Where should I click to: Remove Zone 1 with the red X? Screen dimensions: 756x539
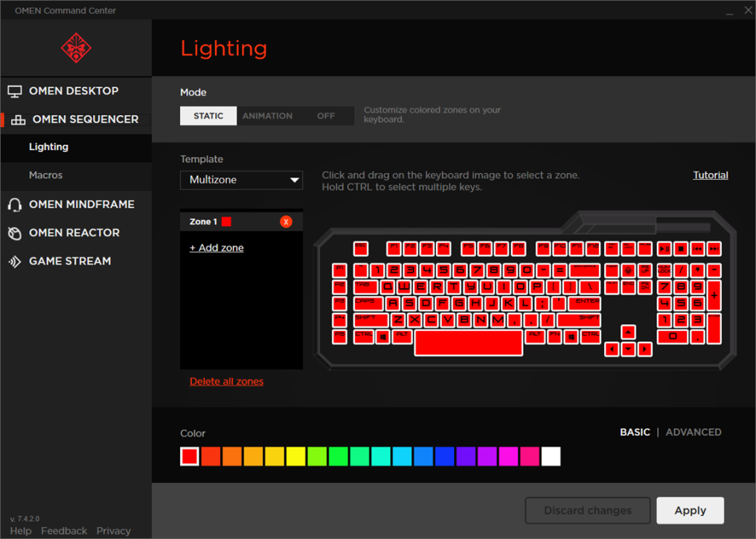tap(286, 222)
